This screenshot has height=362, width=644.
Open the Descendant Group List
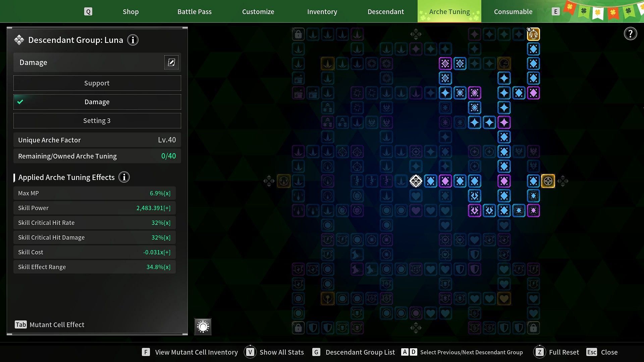click(354, 352)
